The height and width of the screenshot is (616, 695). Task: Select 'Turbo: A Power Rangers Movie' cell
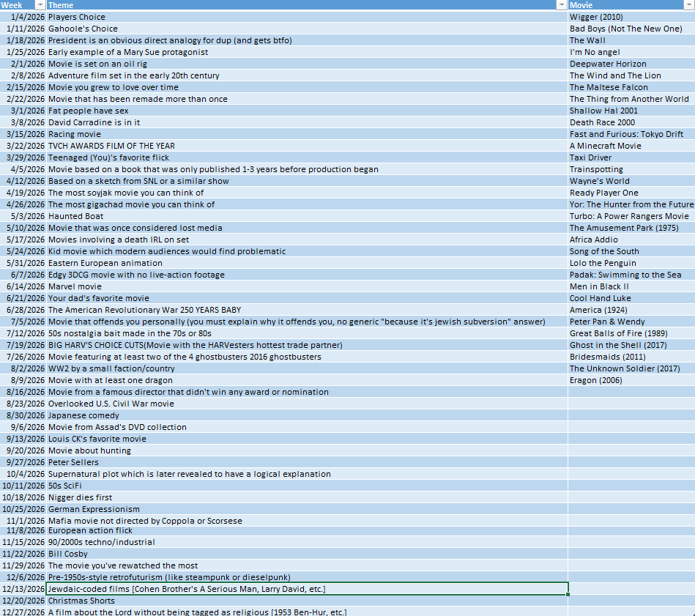click(x=631, y=216)
